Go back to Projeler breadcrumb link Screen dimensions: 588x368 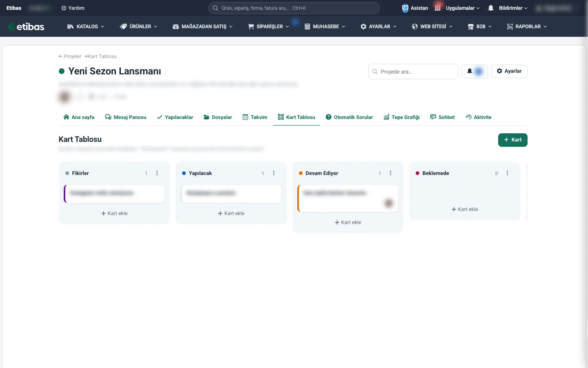[70, 56]
